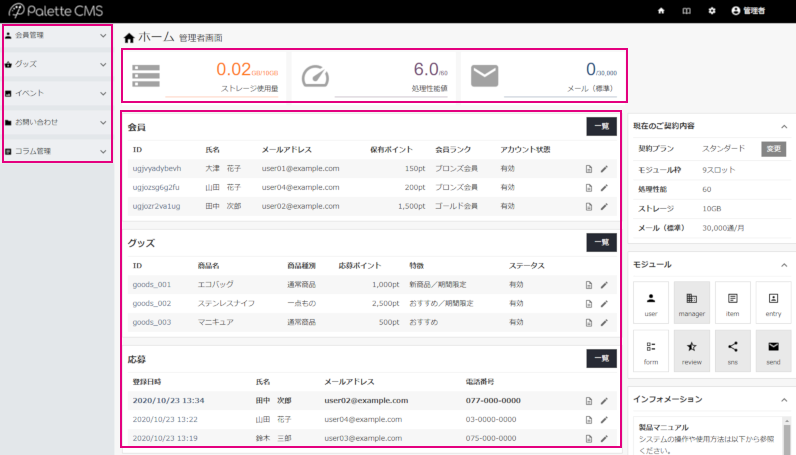Viewport: 796px width, 455px height.
Task: Open the item module
Action: pos(733,303)
